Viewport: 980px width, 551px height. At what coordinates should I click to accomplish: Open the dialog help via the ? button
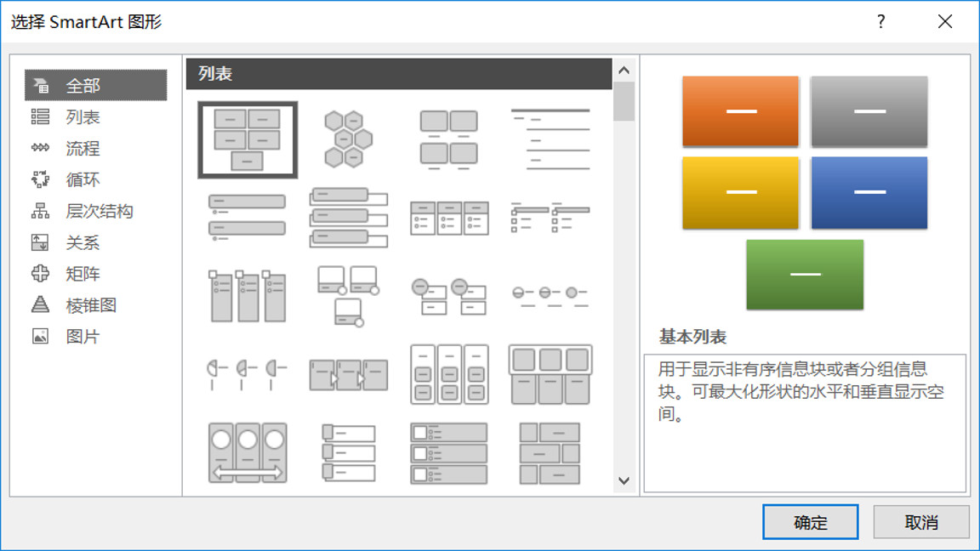(x=882, y=21)
